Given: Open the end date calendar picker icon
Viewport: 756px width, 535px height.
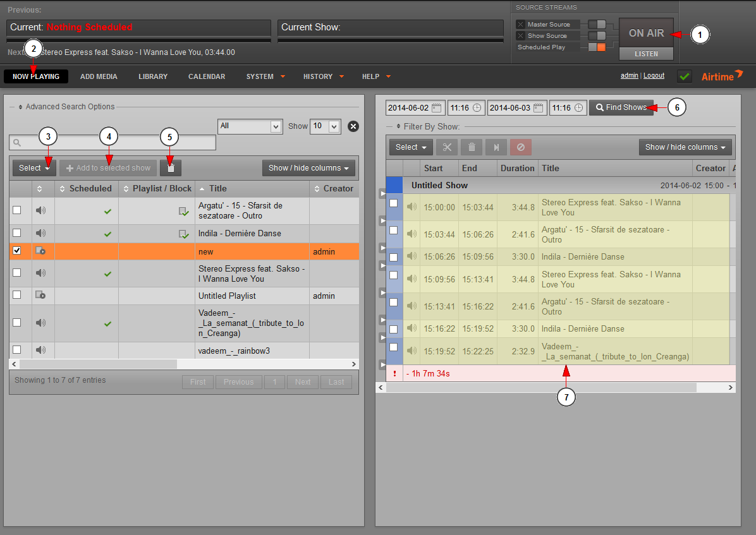Looking at the screenshot, I should 539,108.
